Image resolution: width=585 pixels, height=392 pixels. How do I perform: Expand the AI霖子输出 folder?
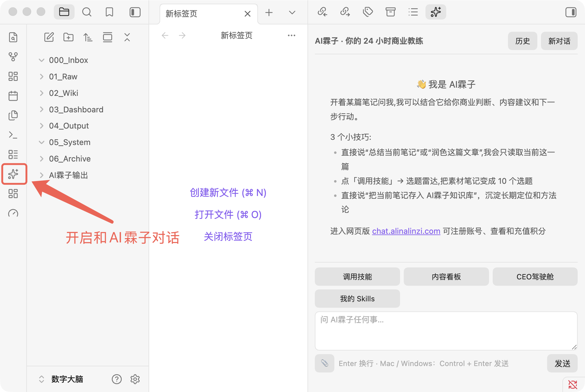pyautogui.click(x=42, y=175)
